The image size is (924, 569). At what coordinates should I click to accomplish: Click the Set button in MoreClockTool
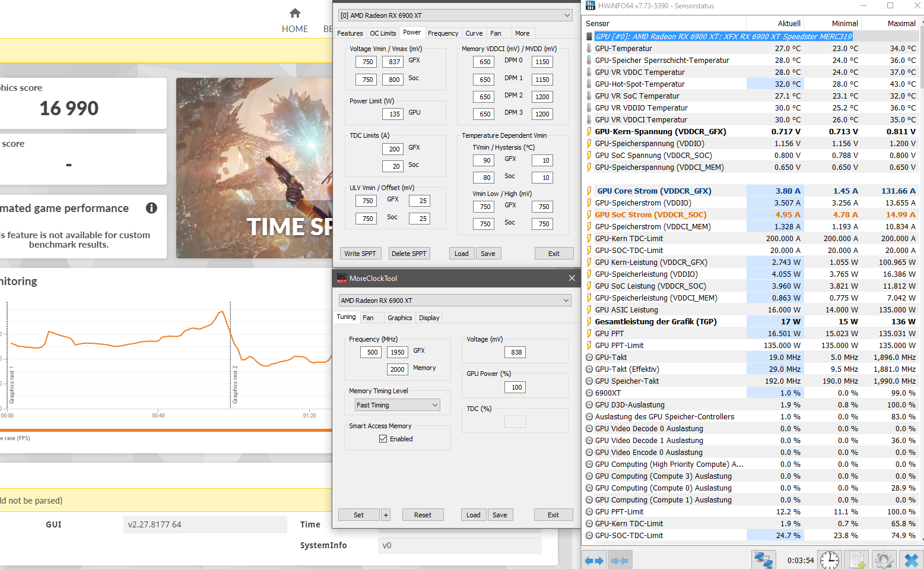point(358,515)
